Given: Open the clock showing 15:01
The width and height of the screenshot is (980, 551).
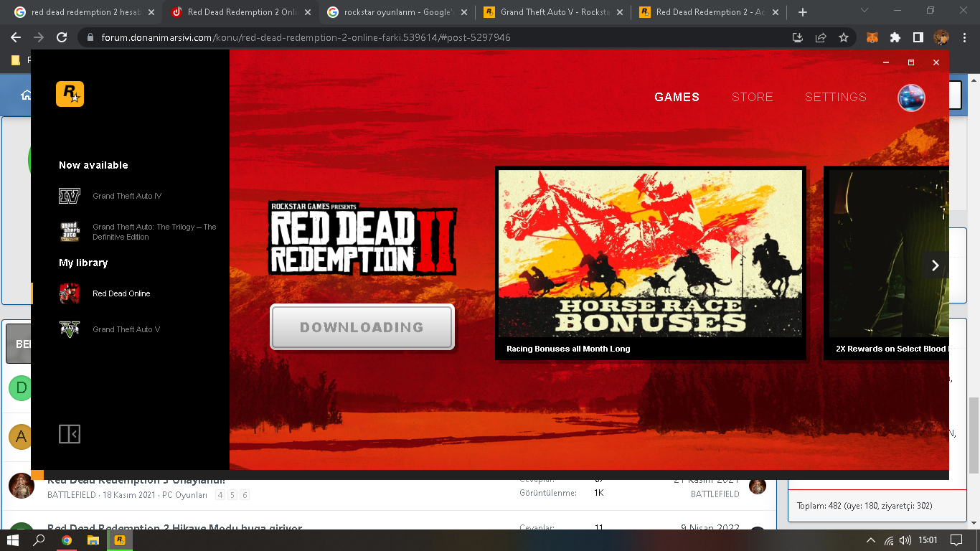Looking at the screenshot, I should coord(928,540).
